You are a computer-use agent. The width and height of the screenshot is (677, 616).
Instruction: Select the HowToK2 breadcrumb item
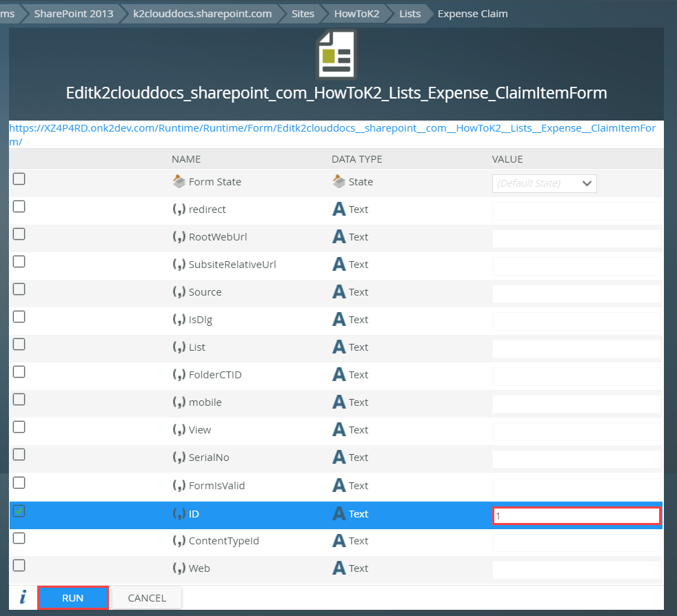pyautogui.click(x=356, y=14)
